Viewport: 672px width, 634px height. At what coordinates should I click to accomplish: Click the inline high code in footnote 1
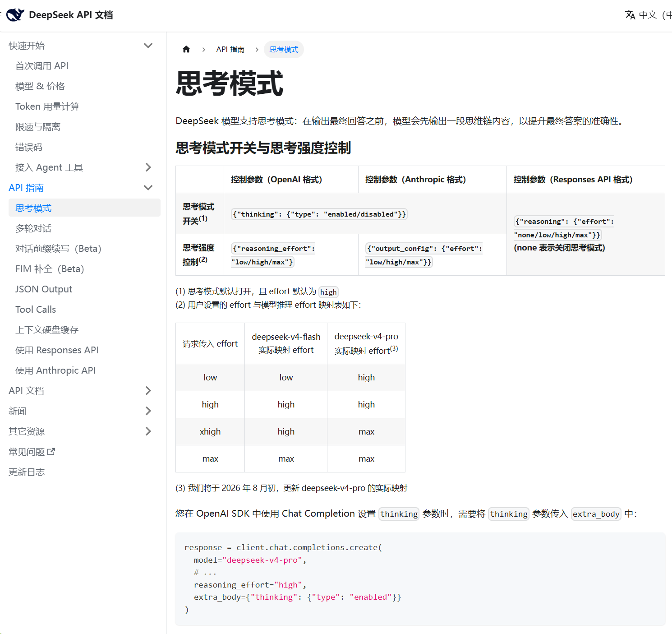(328, 292)
